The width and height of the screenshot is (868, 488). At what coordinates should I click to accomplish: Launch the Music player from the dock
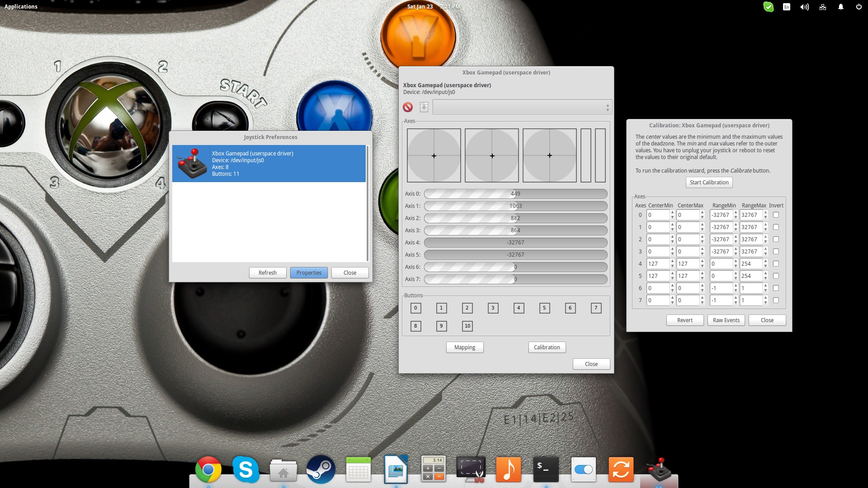pyautogui.click(x=509, y=469)
